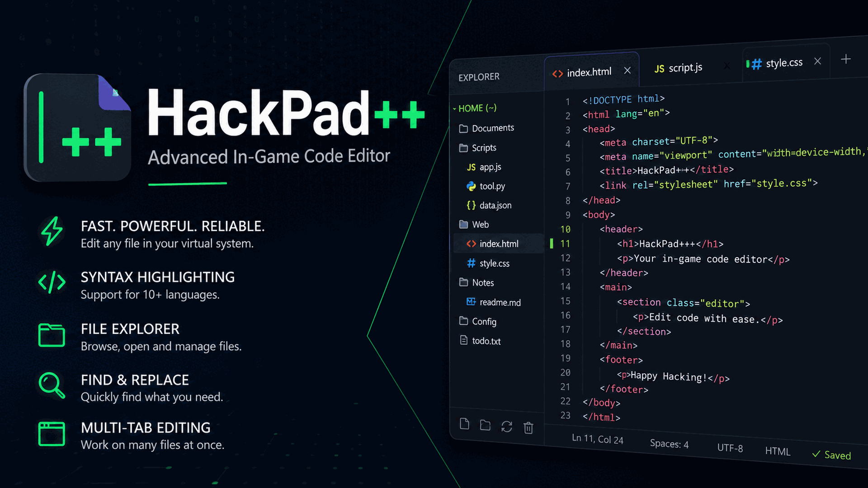Expand the Scripts folder
868x488 pixels.
click(x=478, y=148)
